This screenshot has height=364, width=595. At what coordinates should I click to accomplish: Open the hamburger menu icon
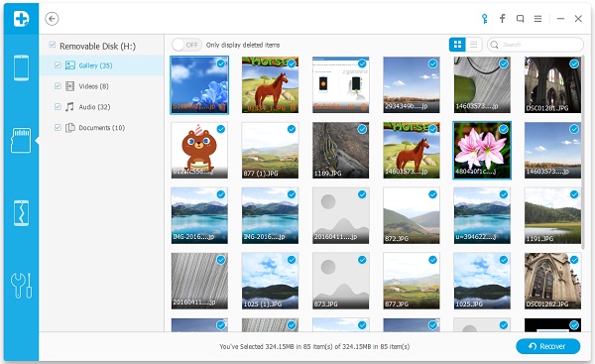537,19
